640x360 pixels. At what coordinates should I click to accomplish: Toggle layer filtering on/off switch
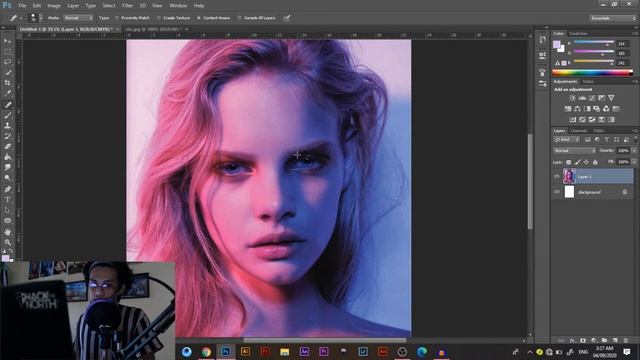636,140
